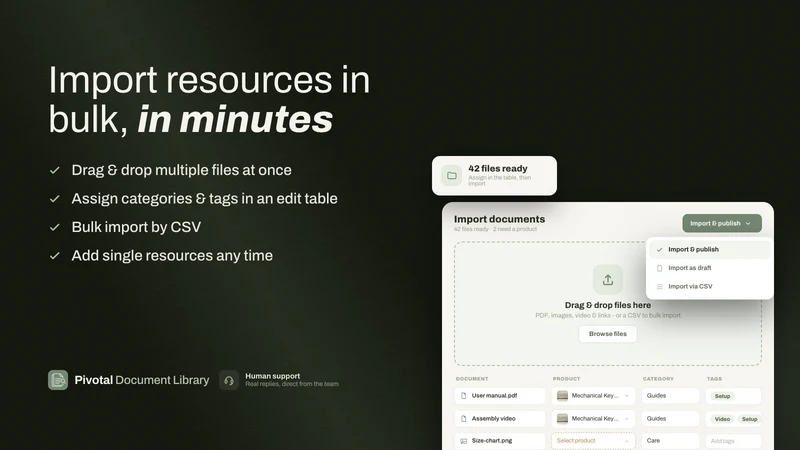The height and width of the screenshot is (450, 800).
Task: Click the file icon beside User manual.pdf
Action: (x=463, y=395)
